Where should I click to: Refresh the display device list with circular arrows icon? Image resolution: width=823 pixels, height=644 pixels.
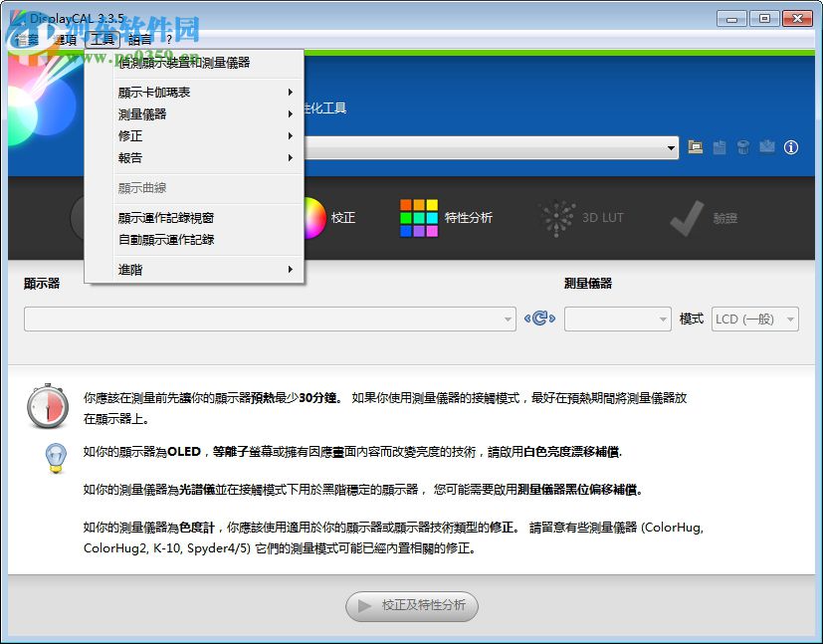pos(538,319)
